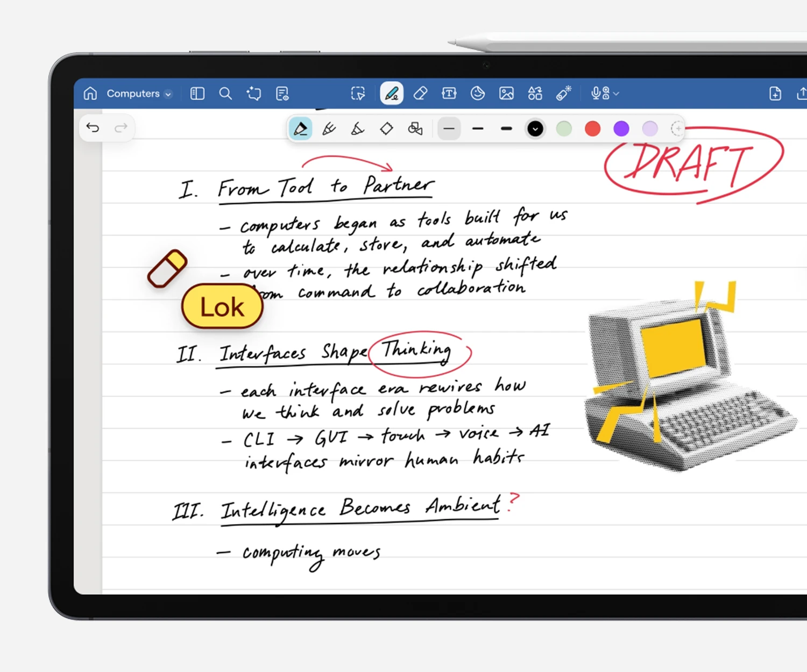Tap the heading "From Tool to Partner"
Screen dimensions: 807x672
[325, 188]
